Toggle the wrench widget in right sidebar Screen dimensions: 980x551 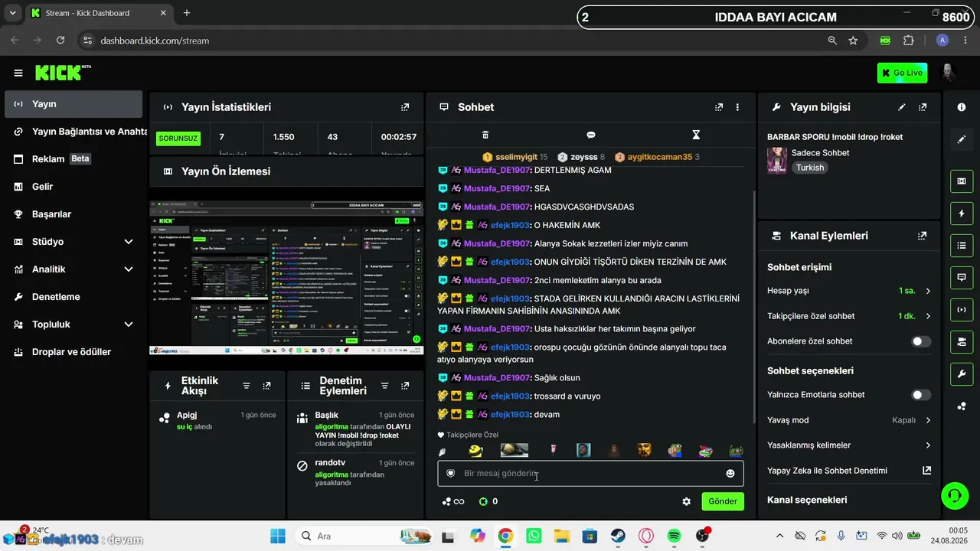[962, 373]
